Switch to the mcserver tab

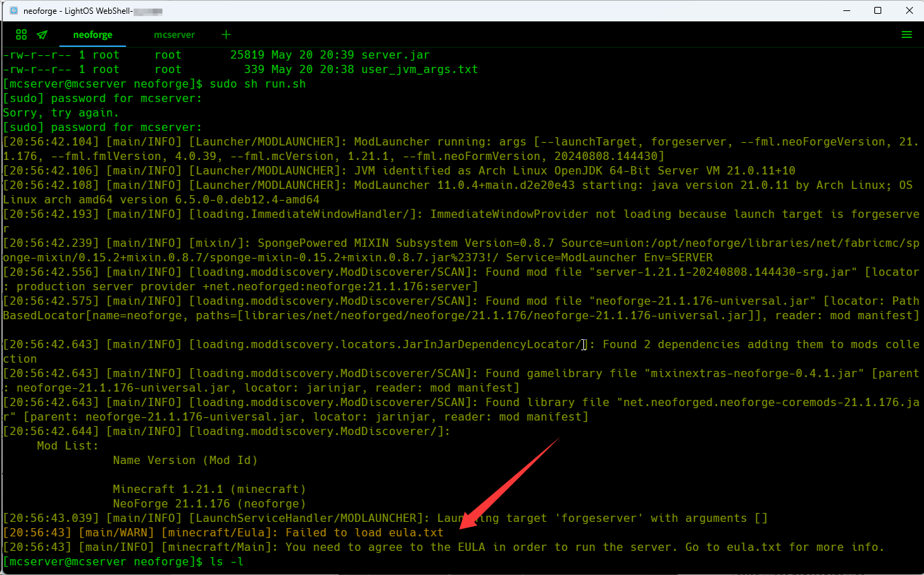pos(174,34)
